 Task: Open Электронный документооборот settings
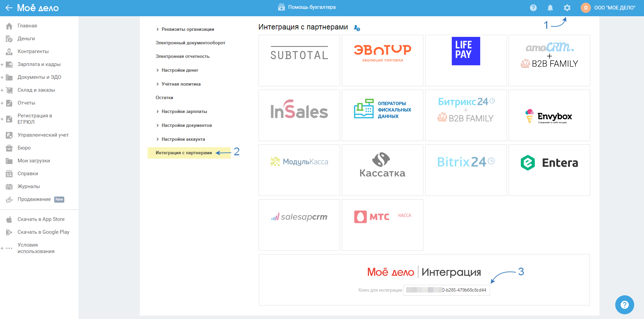point(190,43)
